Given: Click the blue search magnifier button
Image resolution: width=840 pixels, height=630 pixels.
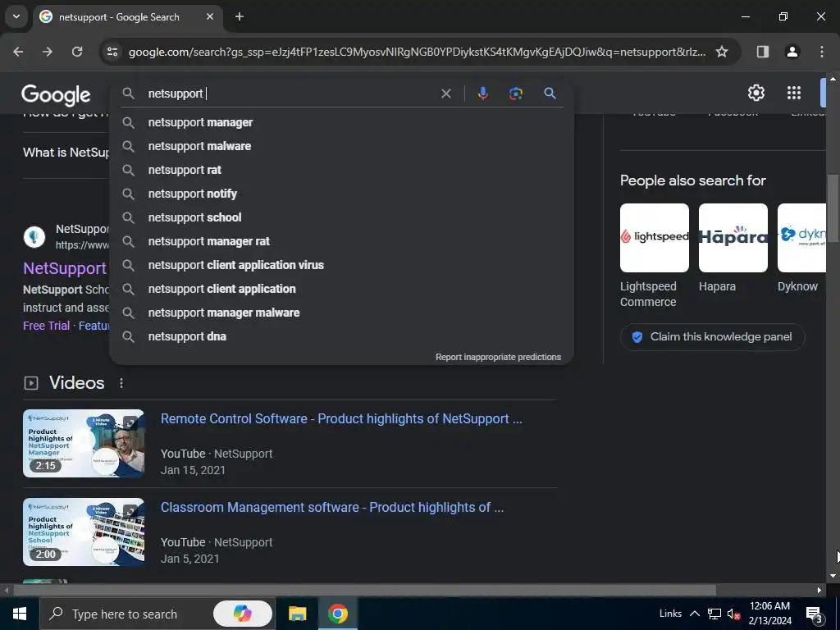Looking at the screenshot, I should [x=550, y=94].
